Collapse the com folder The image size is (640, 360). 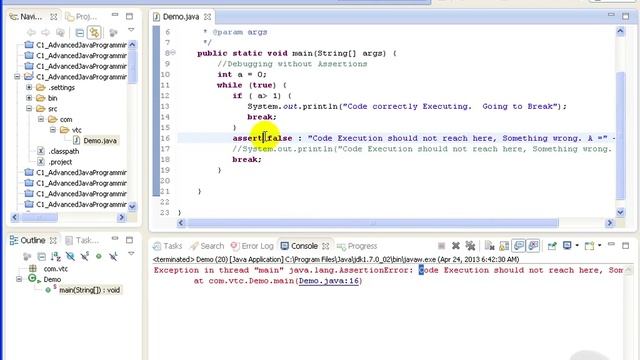(41, 119)
